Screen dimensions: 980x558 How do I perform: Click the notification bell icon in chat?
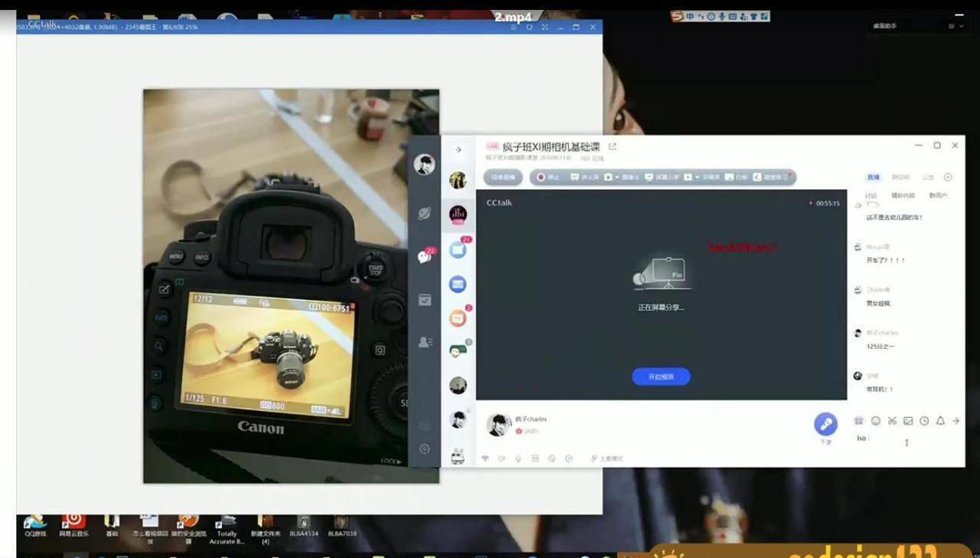[x=940, y=421]
